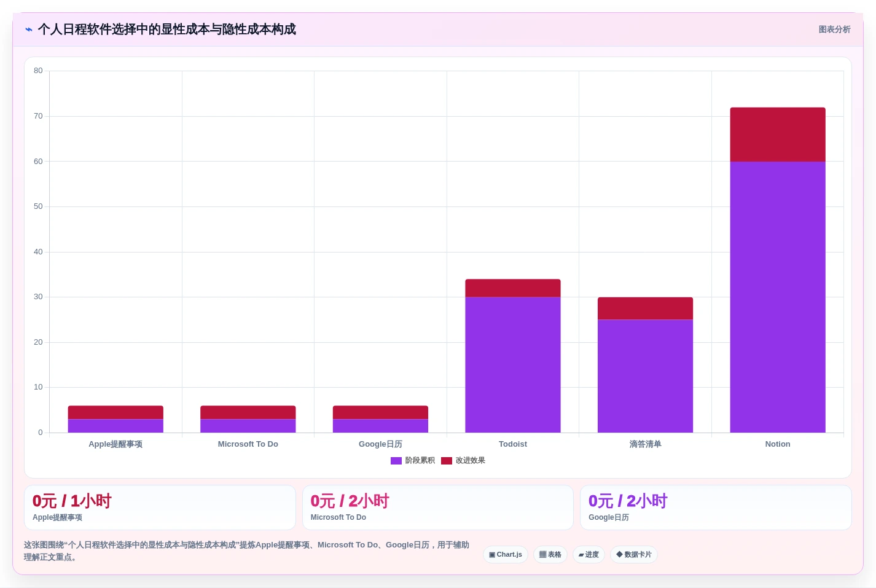Toggle the 阶段累积 legend purple swatch
Image resolution: width=876 pixels, height=588 pixels.
(x=396, y=461)
